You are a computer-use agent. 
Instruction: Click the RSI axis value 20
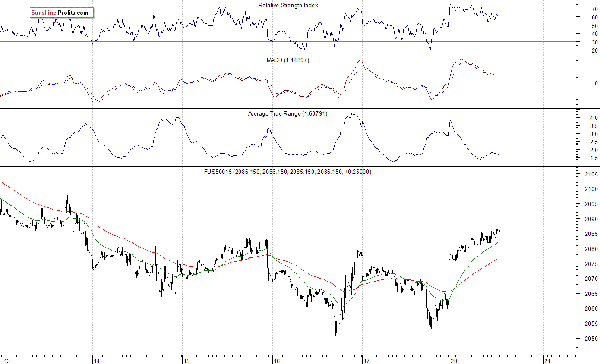point(594,50)
